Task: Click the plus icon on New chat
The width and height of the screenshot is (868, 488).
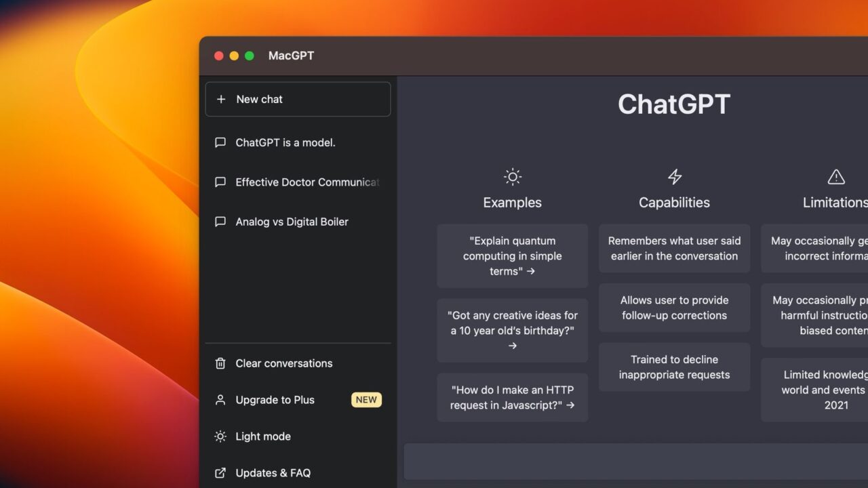Action: pos(221,99)
